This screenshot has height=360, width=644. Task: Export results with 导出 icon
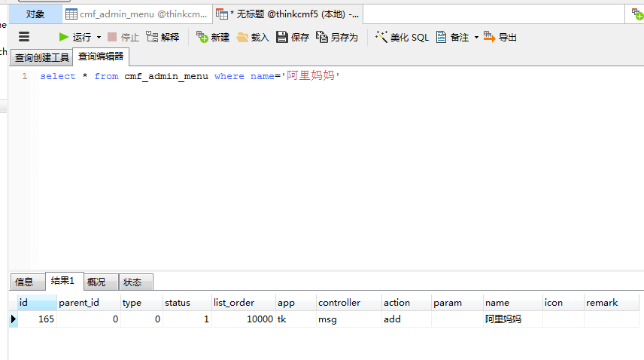(x=489, y=37)
